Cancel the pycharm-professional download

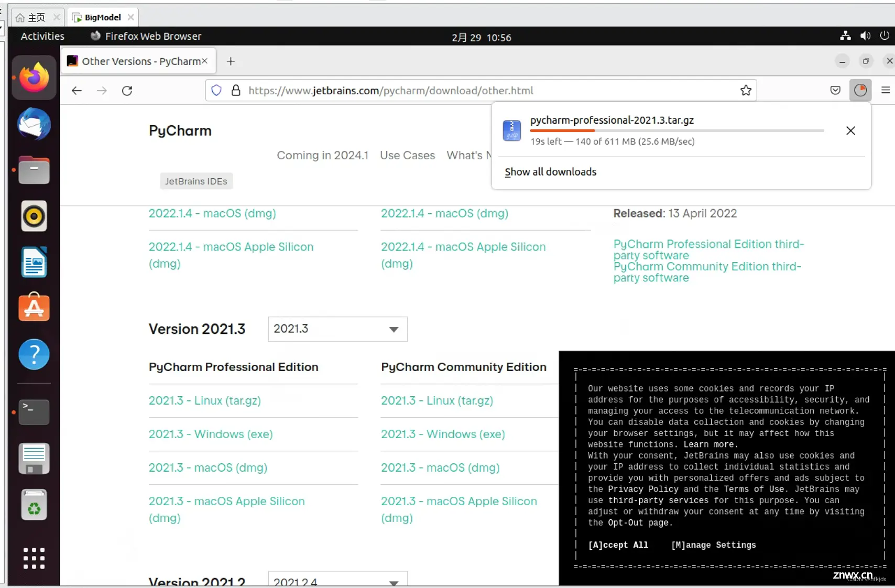[850, 130]
